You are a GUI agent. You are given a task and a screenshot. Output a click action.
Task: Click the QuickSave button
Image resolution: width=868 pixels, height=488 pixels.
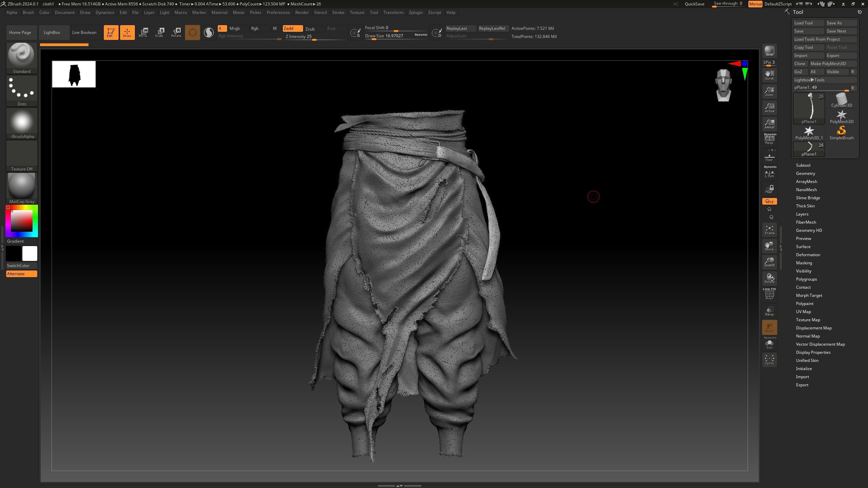click(694, 4)
